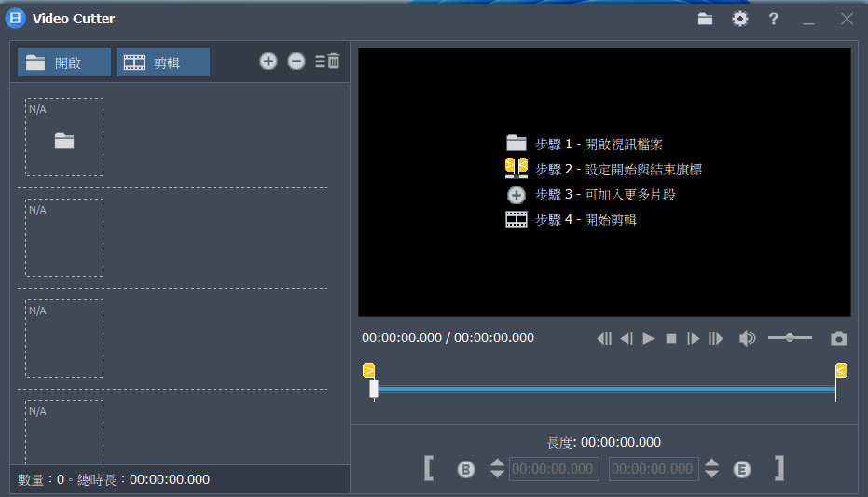Image resolution: width=868 pixels, height=497 pixels.
Task: Step back one frame
Action: [x=627, y=338]
